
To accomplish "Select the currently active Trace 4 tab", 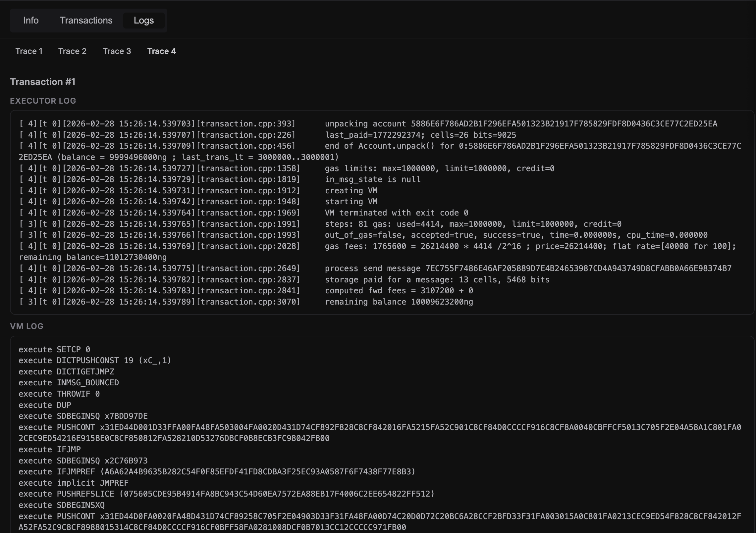I will click(162, 51).
